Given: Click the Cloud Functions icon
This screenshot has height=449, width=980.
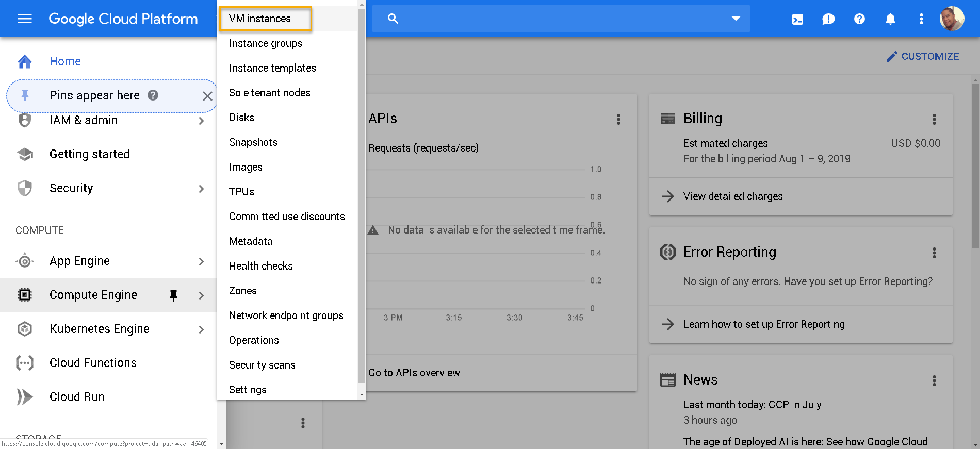Looking at the screenshot, I should 25,363.
